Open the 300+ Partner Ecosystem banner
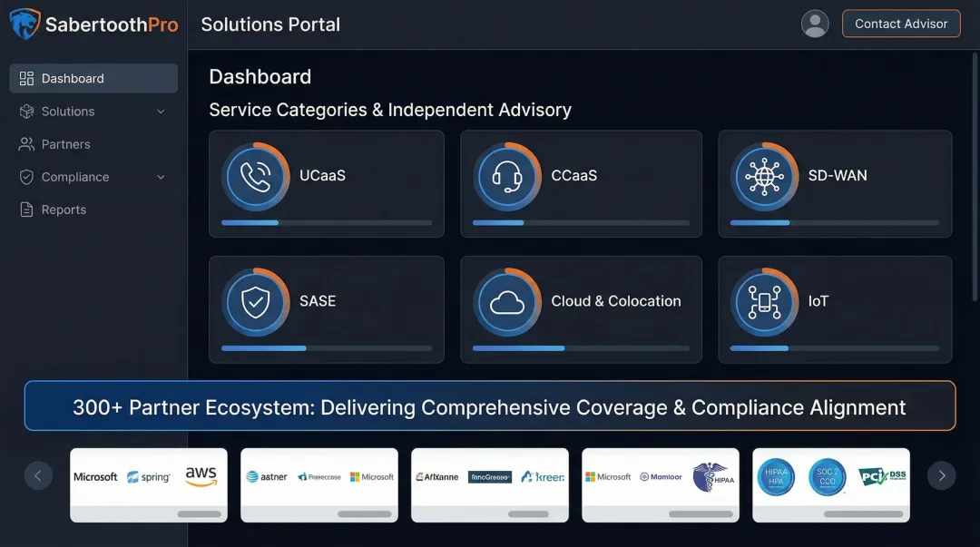Viewport: 980px width, 547px height. (x=490, y=405)
